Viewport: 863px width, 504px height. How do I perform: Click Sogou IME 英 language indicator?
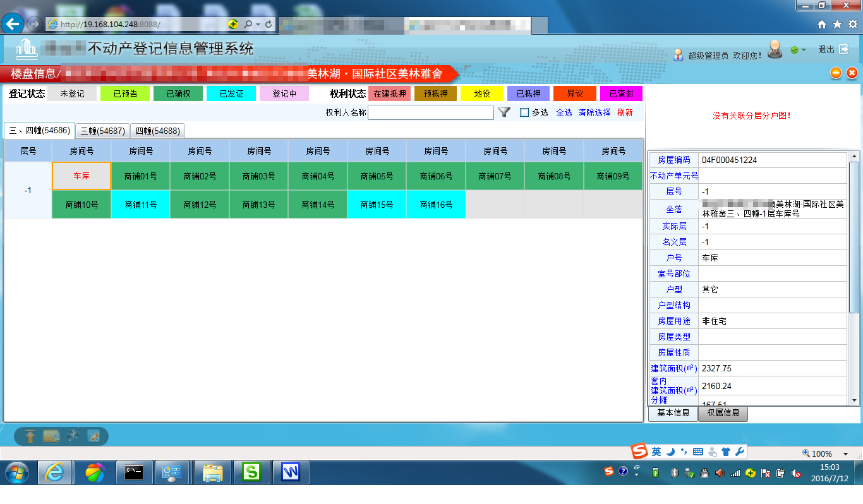pos(657,452)
